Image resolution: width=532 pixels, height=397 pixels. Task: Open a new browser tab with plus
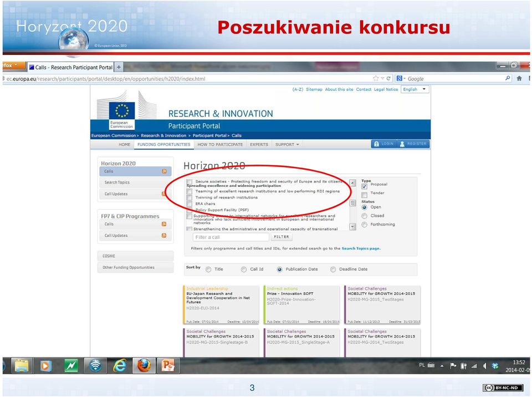(x=119, y=67)
